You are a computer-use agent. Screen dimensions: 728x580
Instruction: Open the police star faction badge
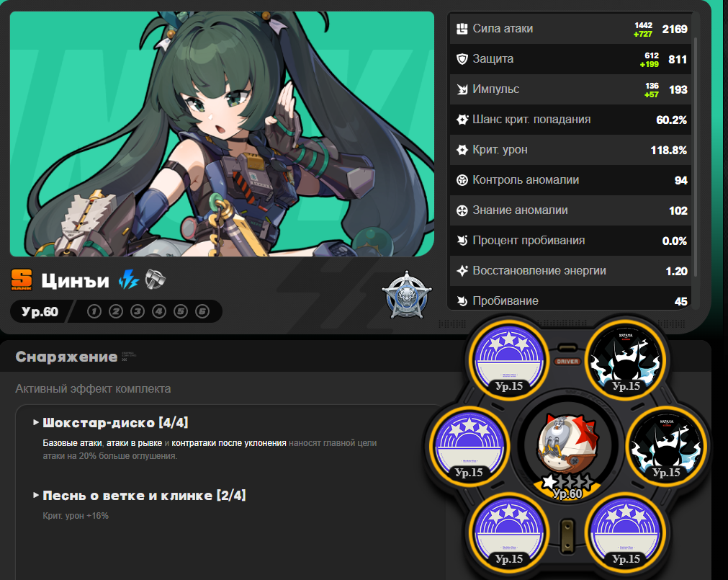coord(407,296)
